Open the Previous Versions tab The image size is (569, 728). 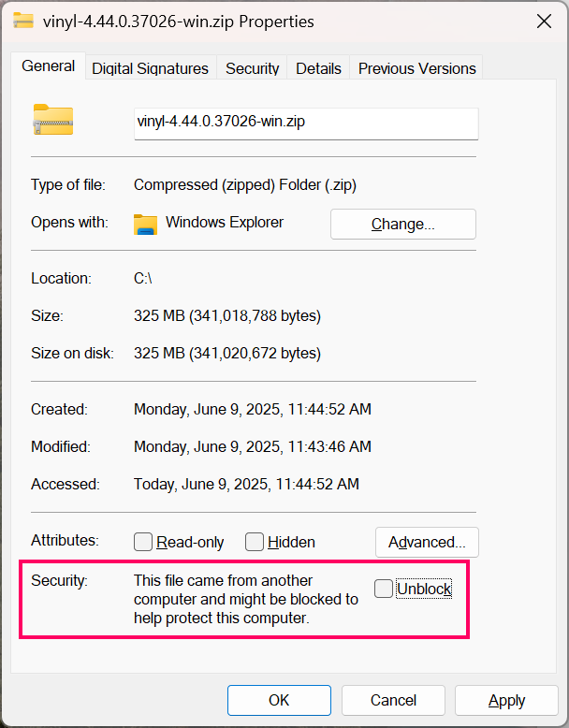[416, 68]
